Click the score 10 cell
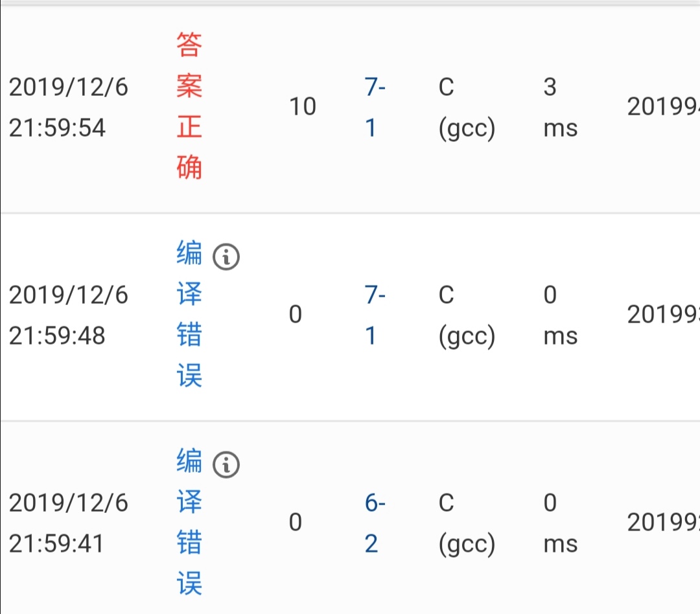The width and height of the screenshot is (700, 614). pos(302,107)
